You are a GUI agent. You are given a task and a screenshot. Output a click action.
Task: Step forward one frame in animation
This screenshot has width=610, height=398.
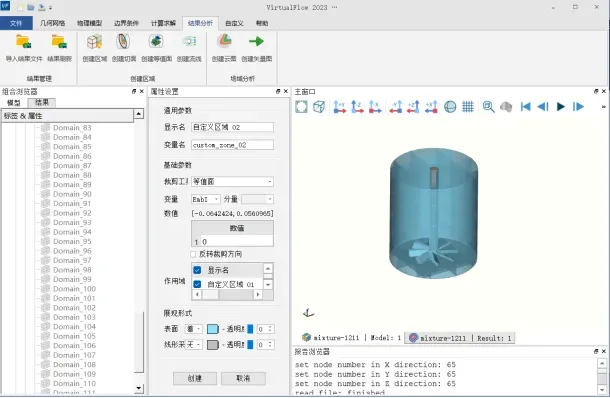pyautogui.click(x=578, y=107)
